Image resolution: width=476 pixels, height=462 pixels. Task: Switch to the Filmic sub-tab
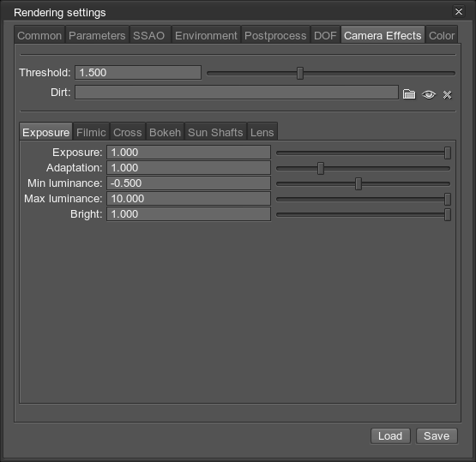pos(91,132)
